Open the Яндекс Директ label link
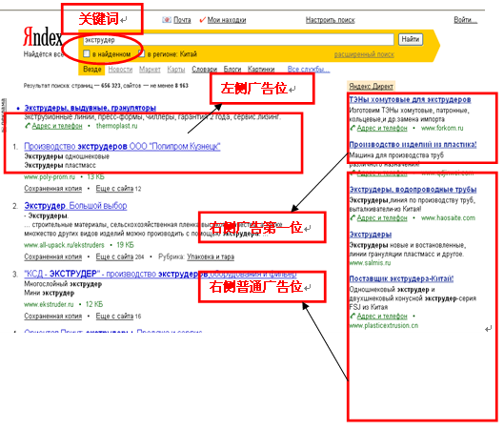504x430 pixels. pyautogui.click(x=371, y=87)
